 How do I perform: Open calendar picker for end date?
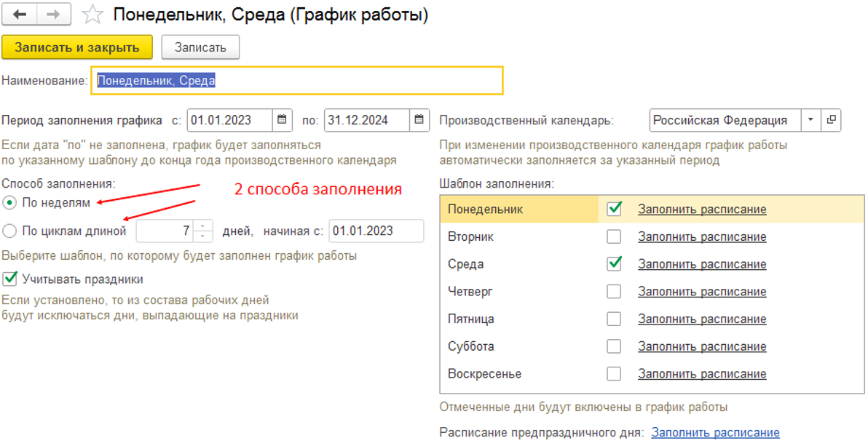pyautogui.click(x=419, y=120)
